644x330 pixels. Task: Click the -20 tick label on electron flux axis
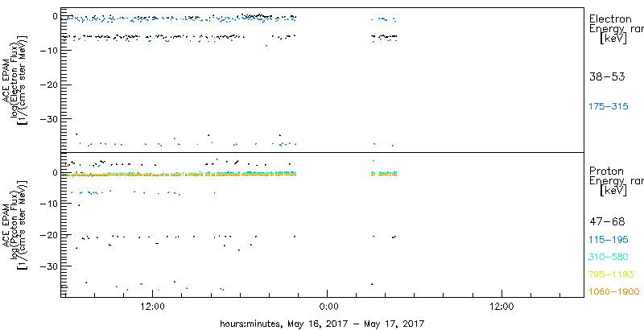51,85
